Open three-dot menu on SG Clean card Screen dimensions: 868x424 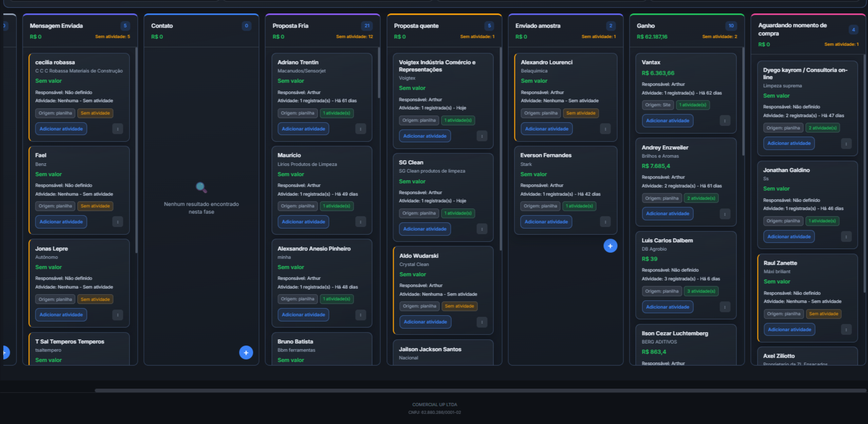click(482, 229)
